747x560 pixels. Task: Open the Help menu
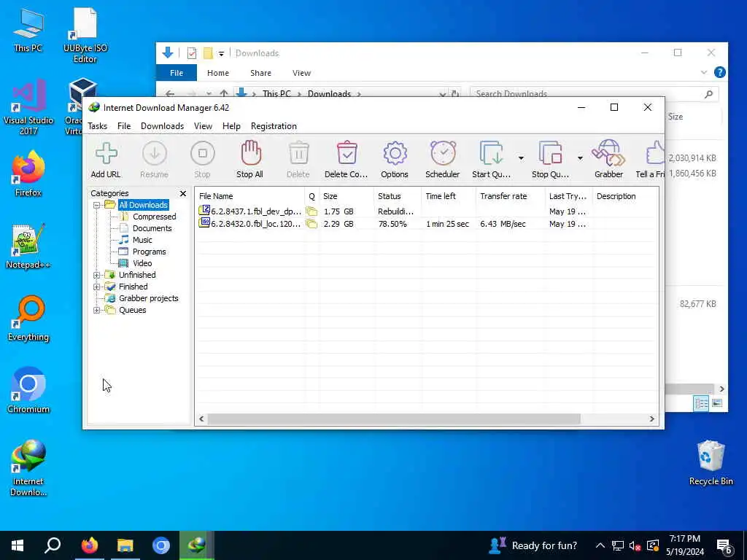coord(231,126)
